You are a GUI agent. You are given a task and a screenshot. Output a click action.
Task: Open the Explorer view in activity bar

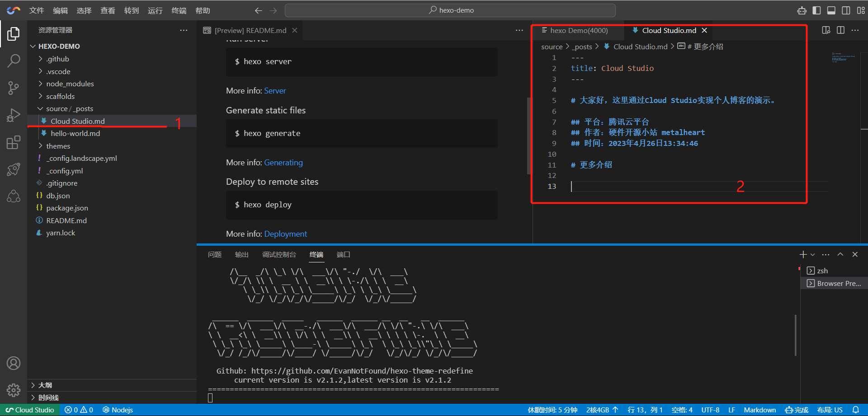click(x=14, y=34)
